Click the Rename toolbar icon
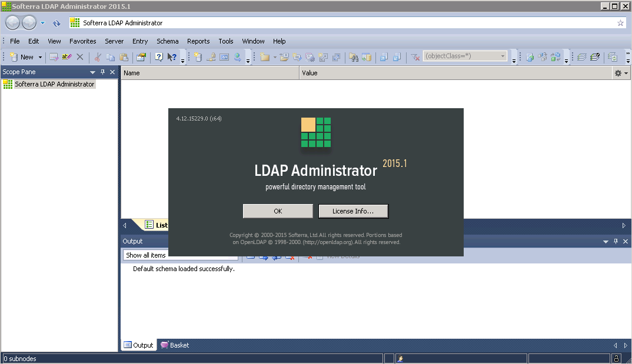This screenshot has width=632, height=364. (x=66, y=57)
